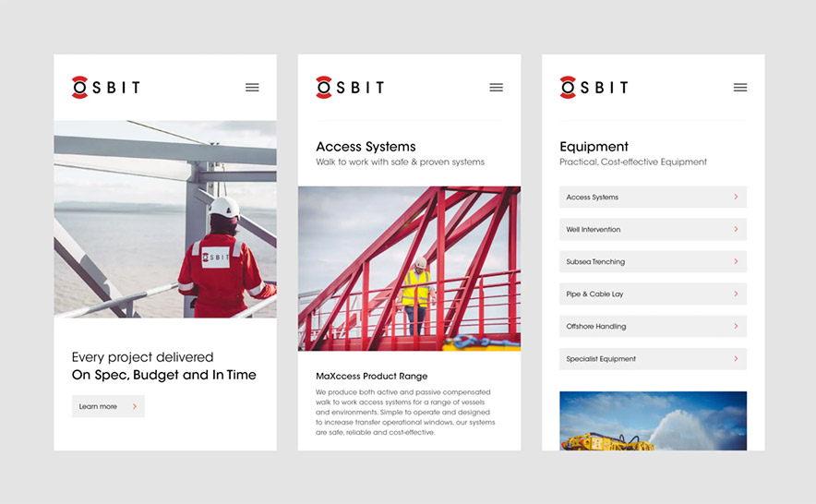Open hamburger menu on the left screen

point(252,88)
